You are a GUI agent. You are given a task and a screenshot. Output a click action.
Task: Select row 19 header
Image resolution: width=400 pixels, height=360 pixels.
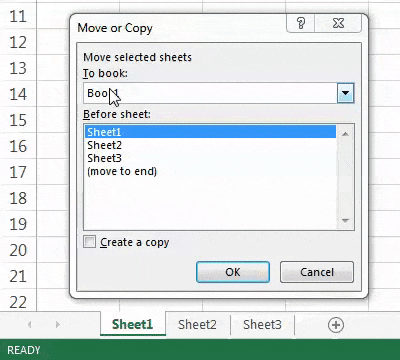[x=18, y=224]
